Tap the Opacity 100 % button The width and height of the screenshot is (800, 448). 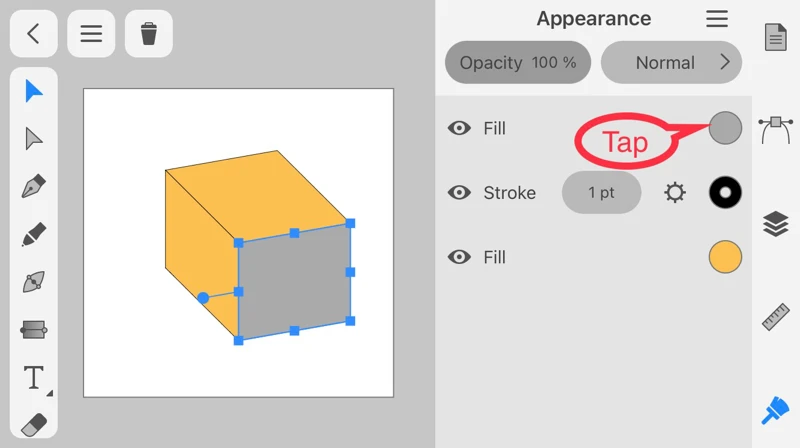[518, 62]
